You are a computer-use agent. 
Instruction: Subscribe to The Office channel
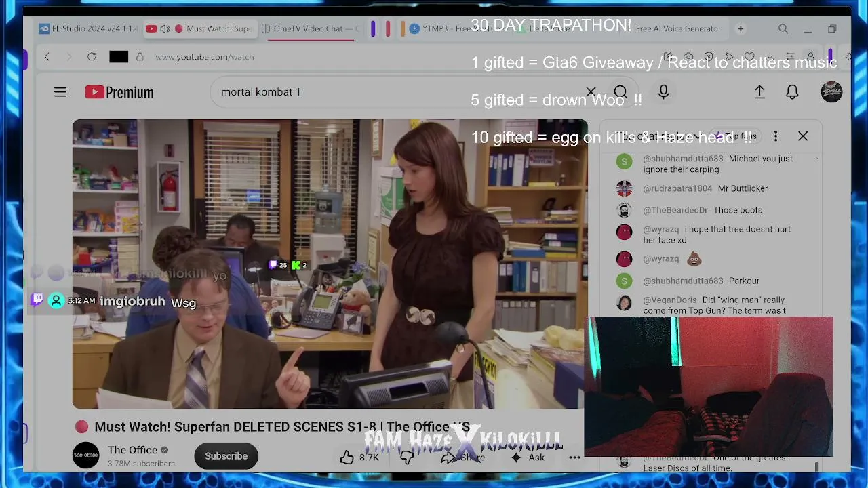click(x=226, y=456)
